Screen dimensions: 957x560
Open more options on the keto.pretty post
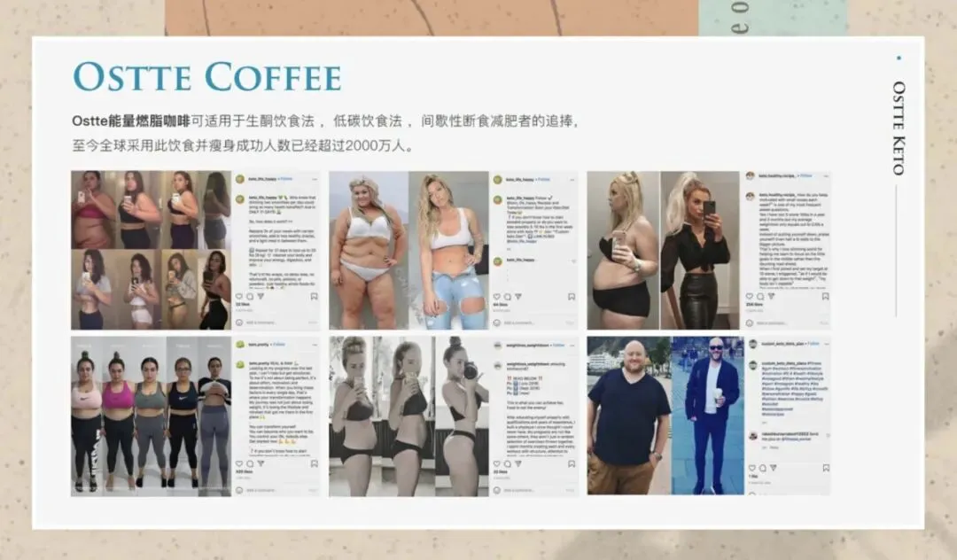click(315, 345)
